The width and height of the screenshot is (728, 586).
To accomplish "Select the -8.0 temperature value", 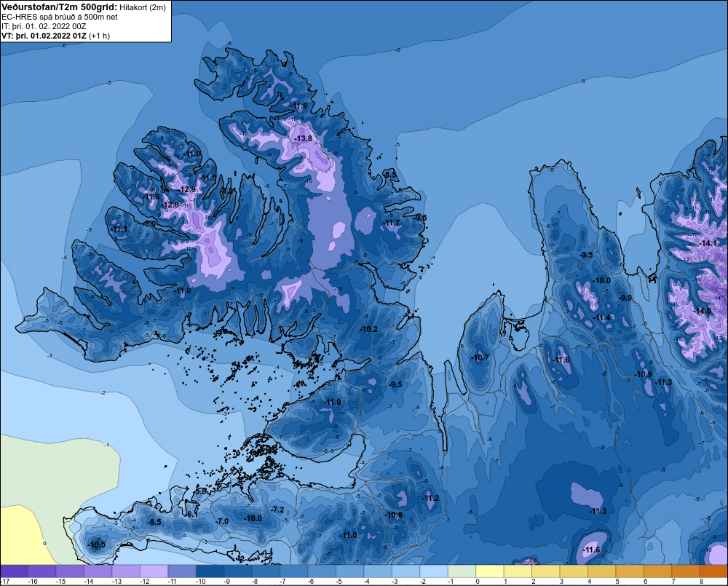I will coord(149,223).
